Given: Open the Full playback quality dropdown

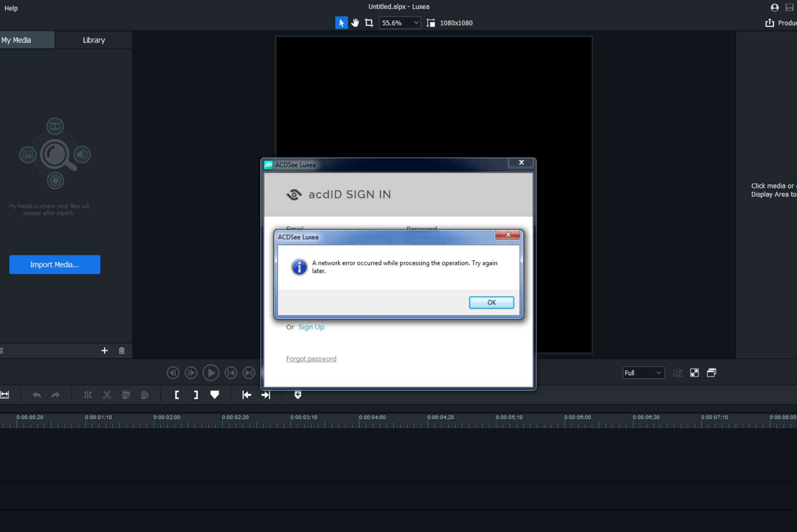Looking at the screenshot, I should (x=643, y=373).
